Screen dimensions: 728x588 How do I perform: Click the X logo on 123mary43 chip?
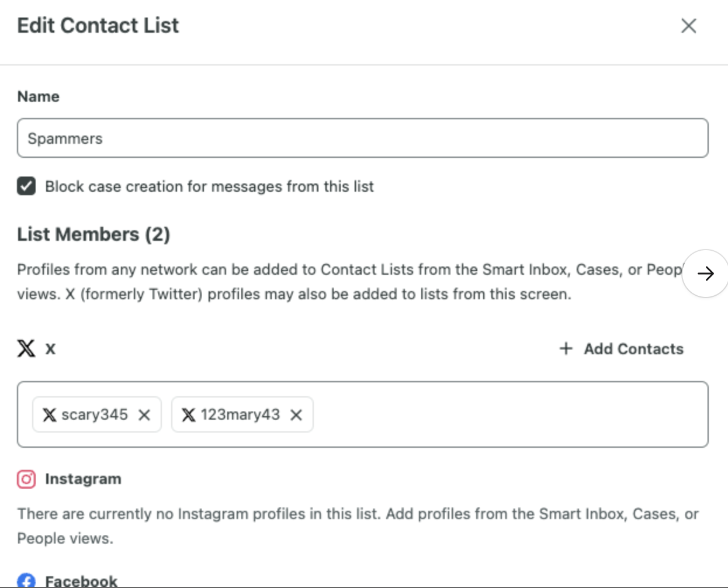coord(188,415)
